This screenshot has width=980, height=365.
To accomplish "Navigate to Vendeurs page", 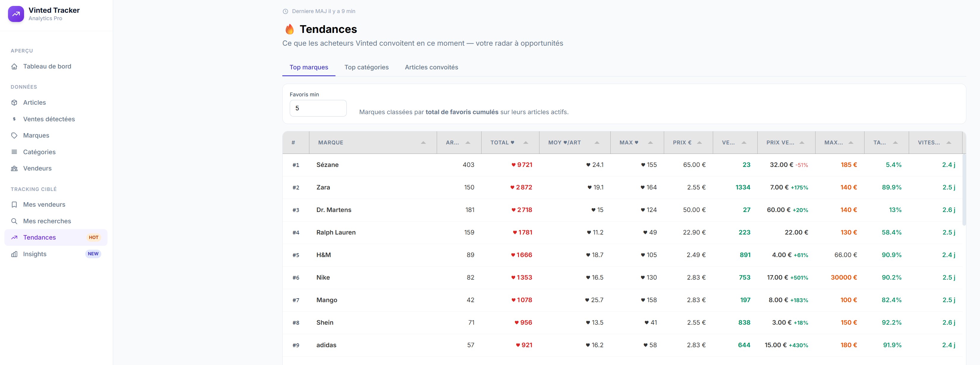I will pyautogui.click(x=56, y=168).
